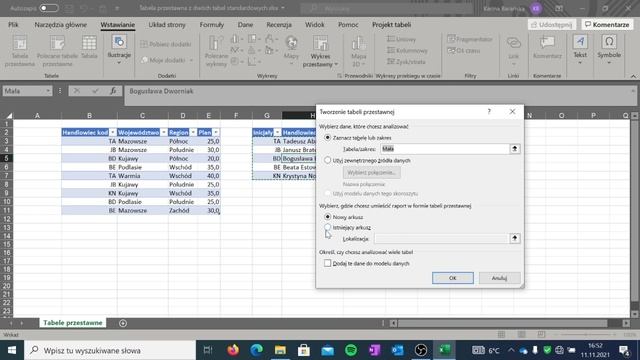Open dialog help question mark

click(x=489, y=111)
